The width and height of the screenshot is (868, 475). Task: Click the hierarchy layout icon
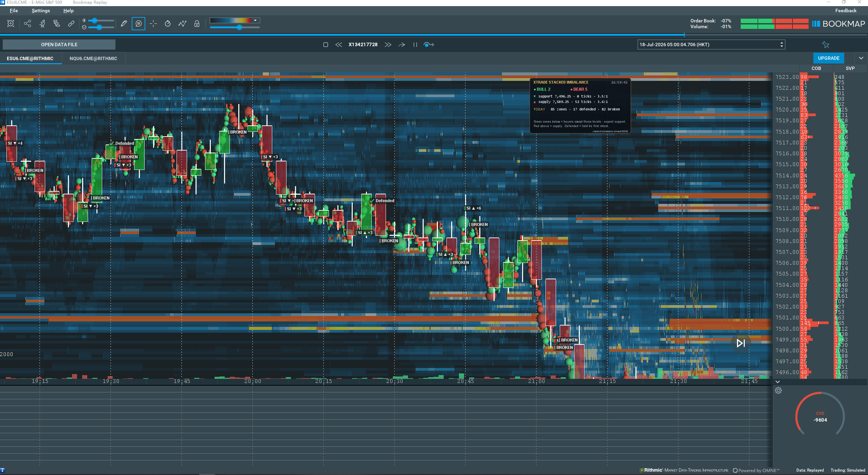pyautogui.click(x=57, y=23)
